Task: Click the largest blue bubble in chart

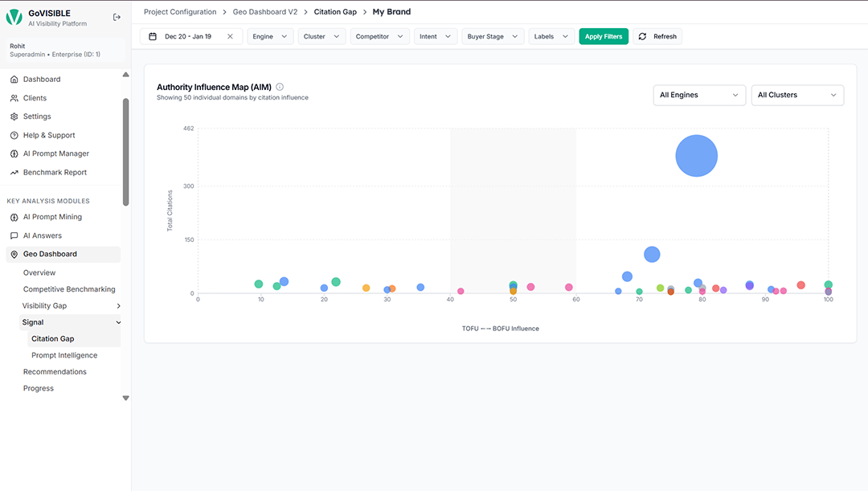Action: [696, 156]
